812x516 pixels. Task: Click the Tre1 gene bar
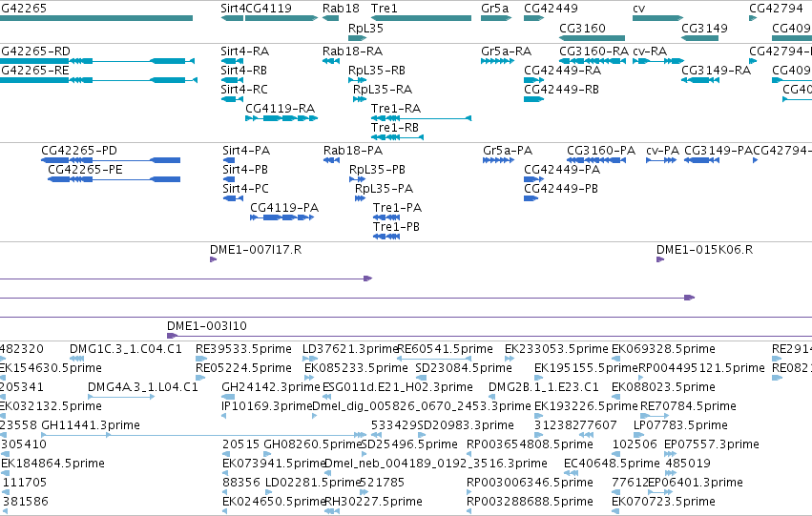click(x=421, y=18)
